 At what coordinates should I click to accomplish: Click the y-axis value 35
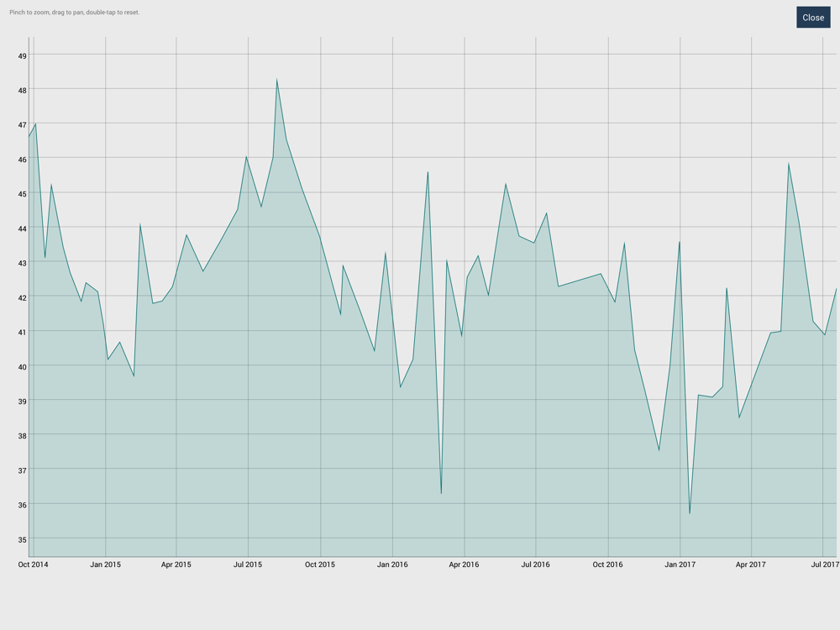point(22,539)
